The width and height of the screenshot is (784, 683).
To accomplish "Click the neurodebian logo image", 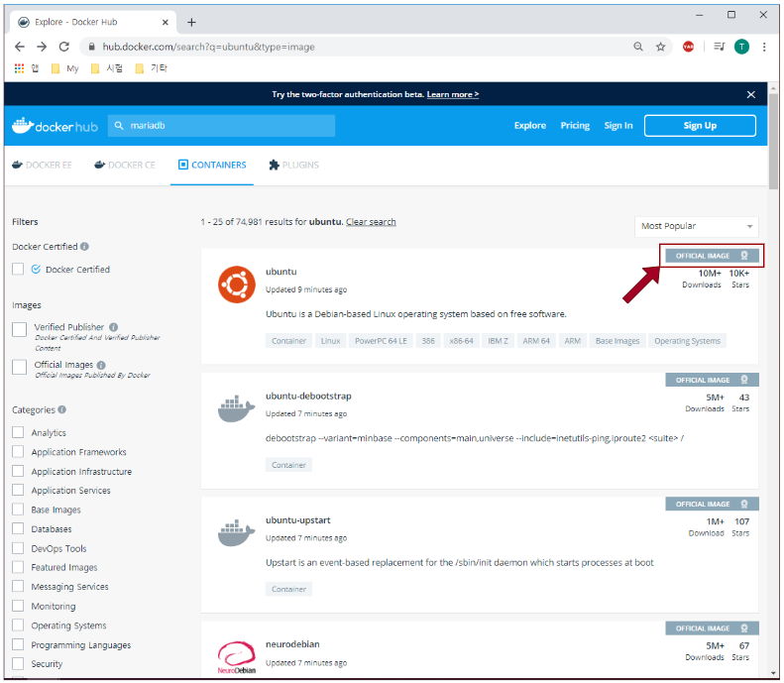I will pos(237,657).
